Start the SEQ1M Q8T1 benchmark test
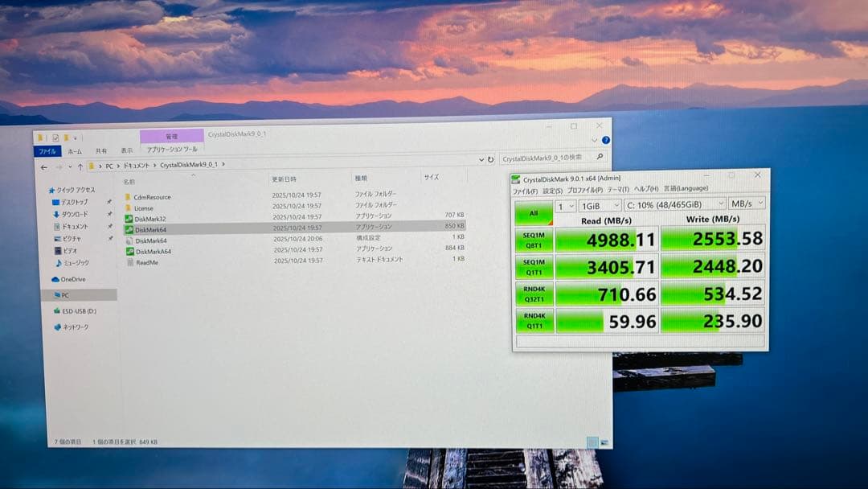This screenshot has width=868, height=489. 534,239
